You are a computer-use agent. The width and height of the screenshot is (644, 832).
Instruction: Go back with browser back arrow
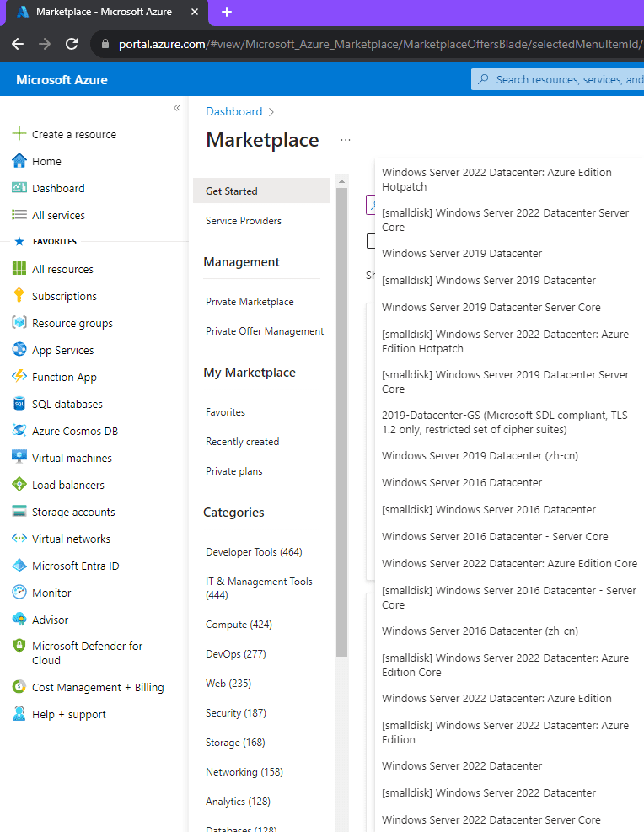pos(18,44)
